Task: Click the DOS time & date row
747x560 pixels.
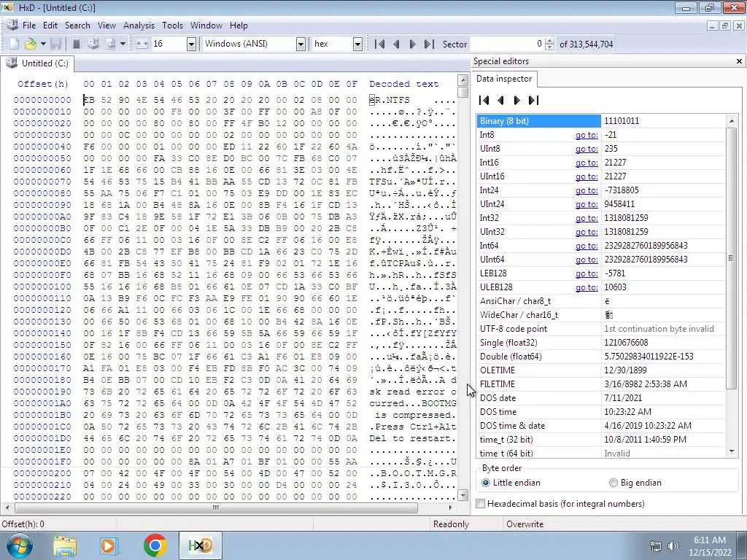Action: [600, 426]
